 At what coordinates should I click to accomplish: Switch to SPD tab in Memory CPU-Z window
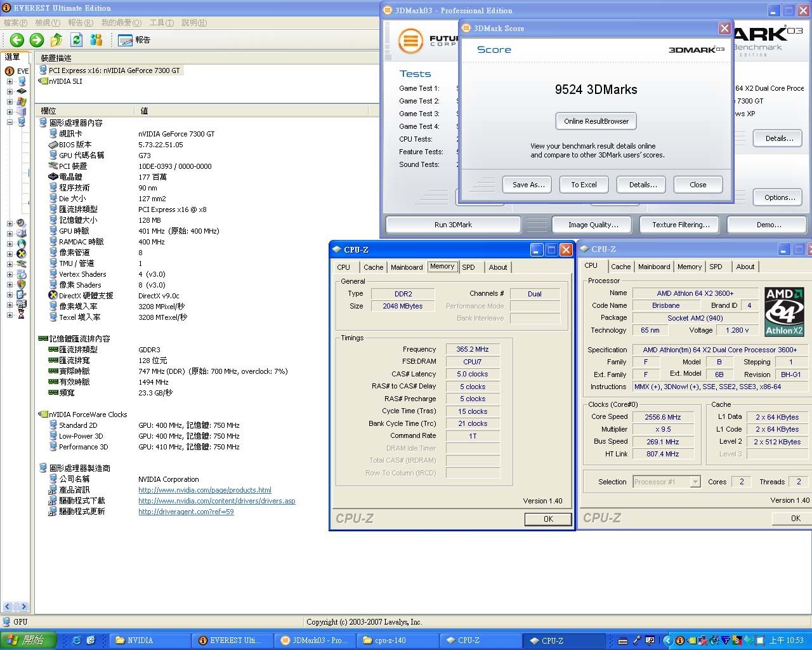coord(468,267)
